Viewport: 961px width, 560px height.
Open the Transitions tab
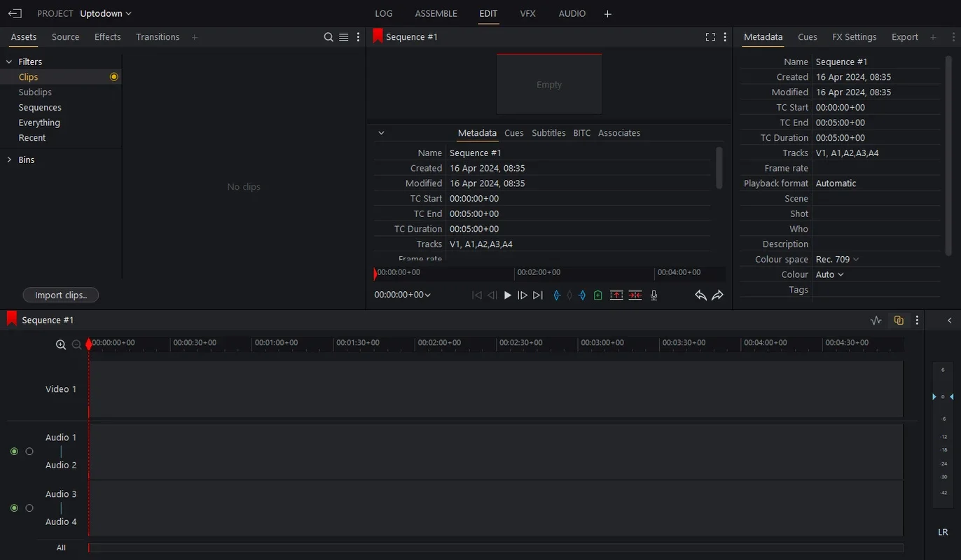pos(158,37)
